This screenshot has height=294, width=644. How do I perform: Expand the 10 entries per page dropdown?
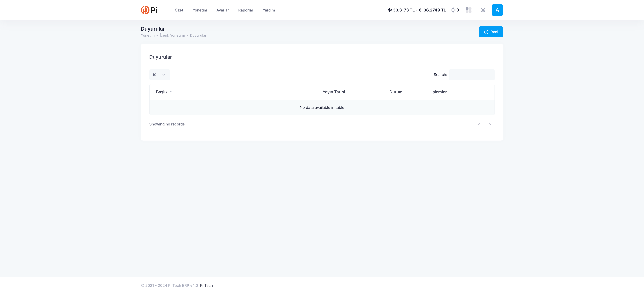(x=160, y=75)
